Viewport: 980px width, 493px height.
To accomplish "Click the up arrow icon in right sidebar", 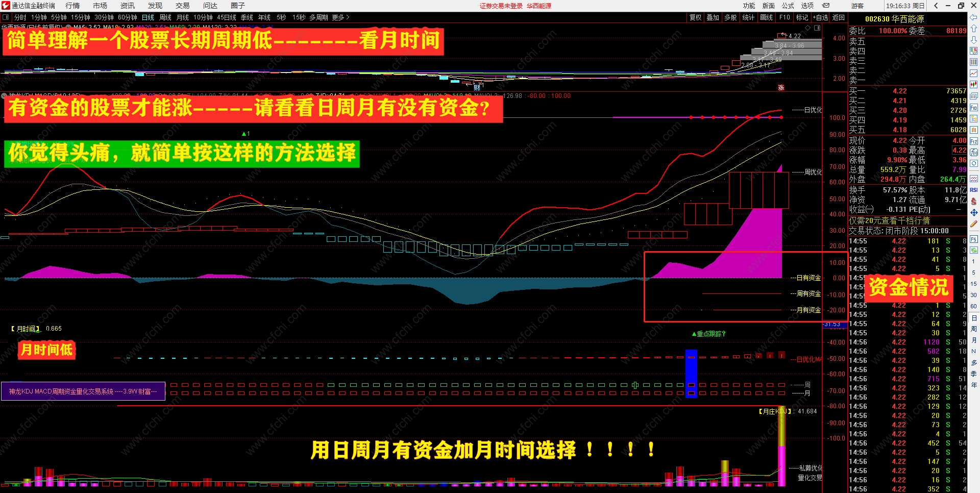I will [974, 29].
